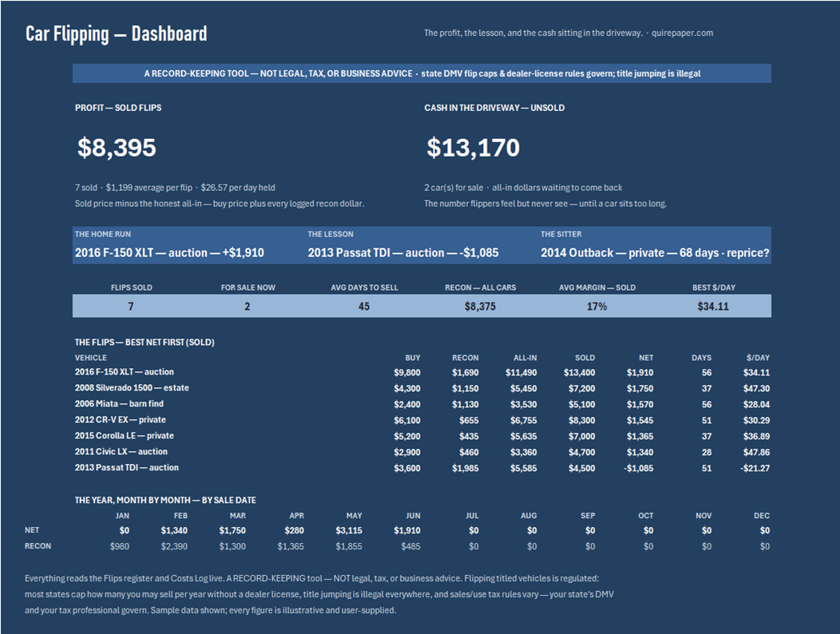
Task: Click the $13,170 unsold cash figure
Action: 473,148
